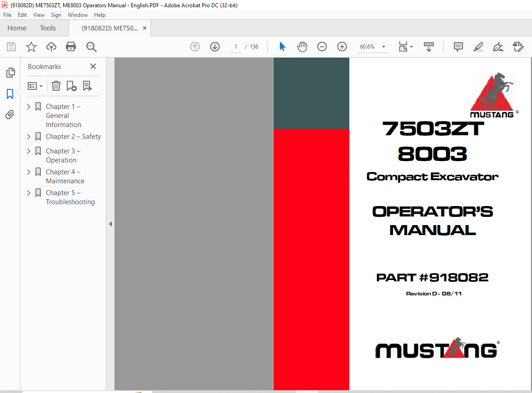Select the Highlight text pen tool

[478, 47]
